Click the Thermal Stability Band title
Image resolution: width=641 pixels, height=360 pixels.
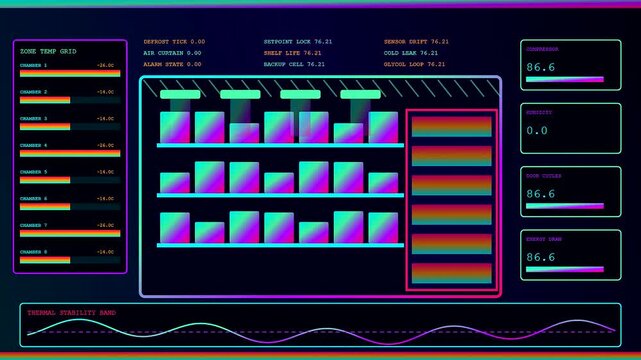pyautogui.click(x=72, y=313)
